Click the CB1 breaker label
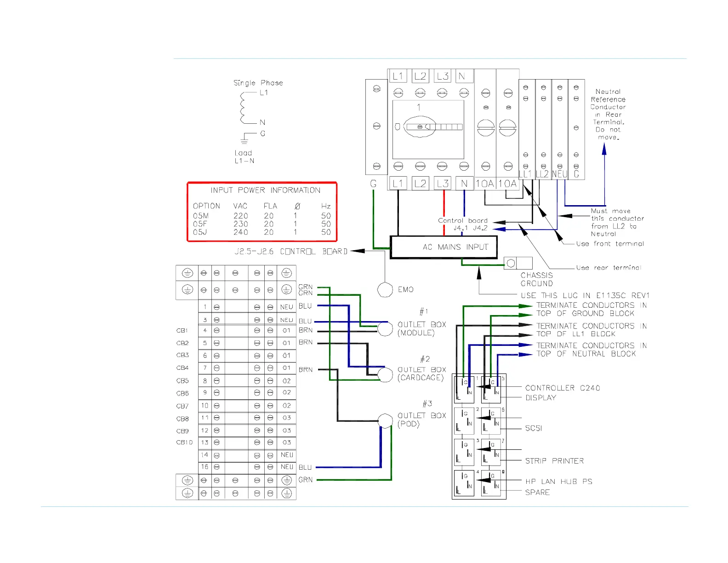This screenshot has height=563, width=728. coord(182,330)
